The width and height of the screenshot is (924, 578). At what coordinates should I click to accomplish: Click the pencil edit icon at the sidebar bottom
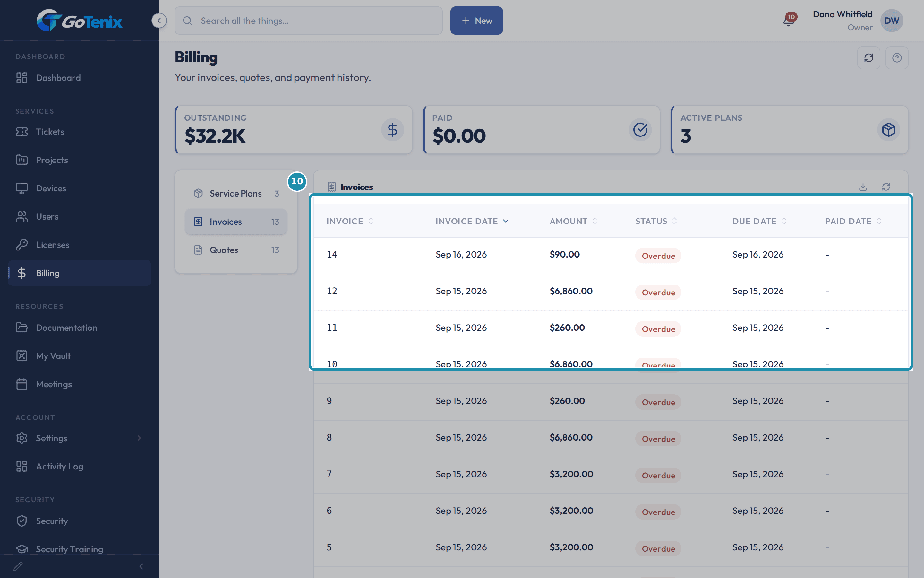(18, 566)
